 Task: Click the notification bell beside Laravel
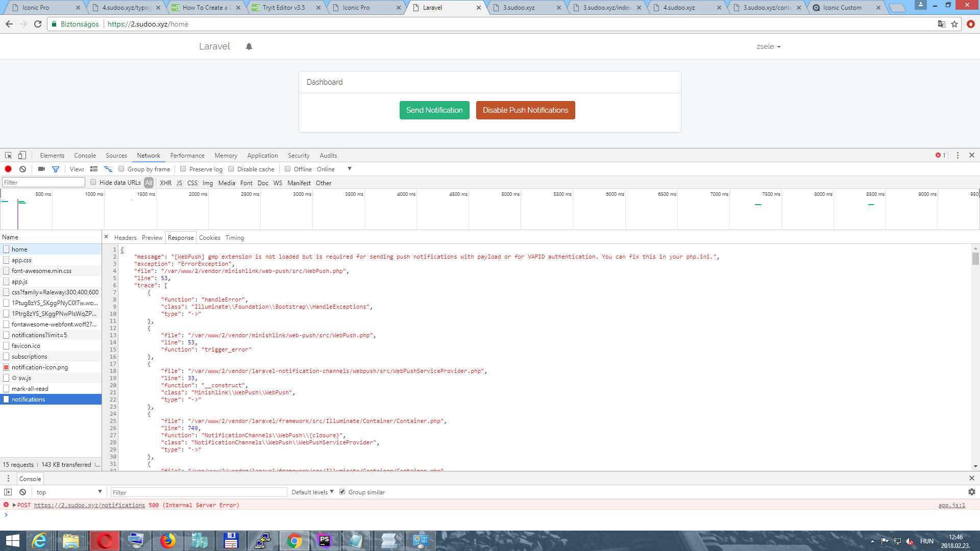click(x=249, y=46)
